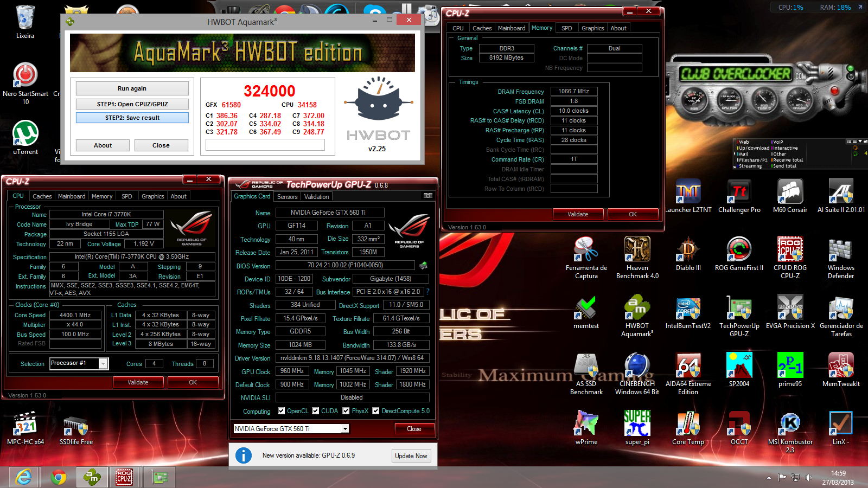The image size is (868, 488).
Task: Click OK in lower CPU-Z window
Action: click(x=193, y=382)
